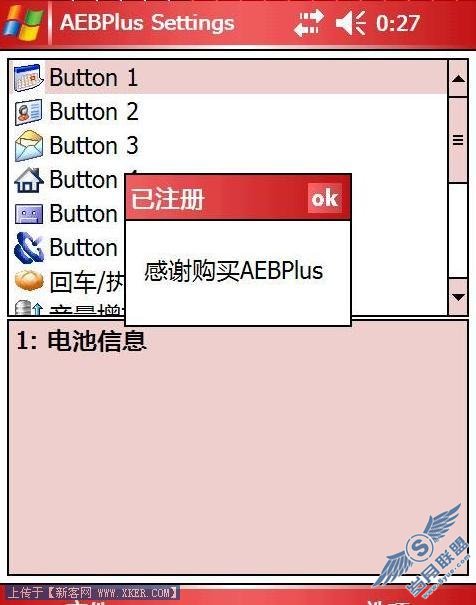Click ok on the 已注册 dialog

(x=325, y=198)
